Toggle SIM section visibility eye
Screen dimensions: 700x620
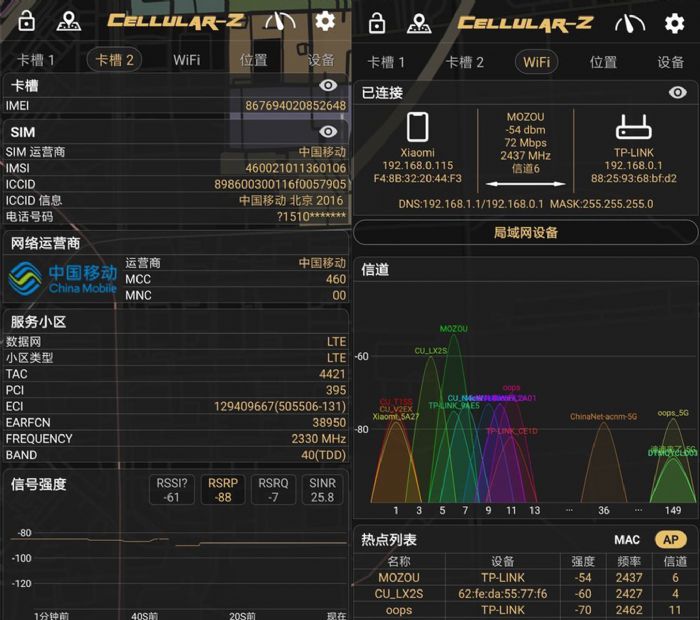point(328,132)
